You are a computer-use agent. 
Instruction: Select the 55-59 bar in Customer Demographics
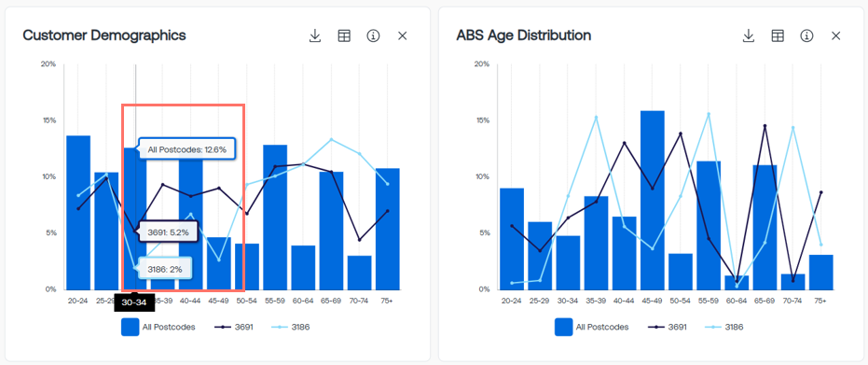click(275, 218)
